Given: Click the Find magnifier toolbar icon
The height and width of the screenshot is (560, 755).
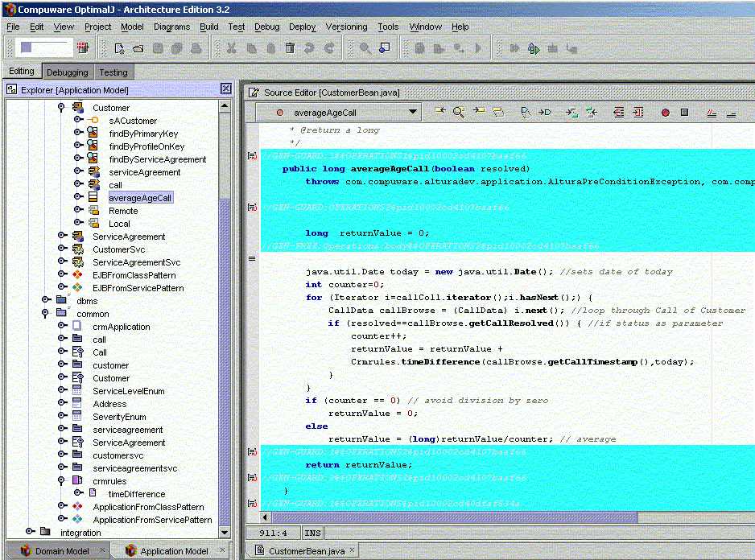Looking at the screenshot, I should (365, 48).
